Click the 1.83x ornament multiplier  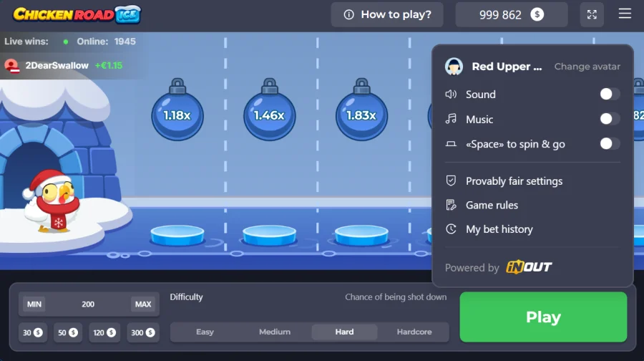click(361, 110)
